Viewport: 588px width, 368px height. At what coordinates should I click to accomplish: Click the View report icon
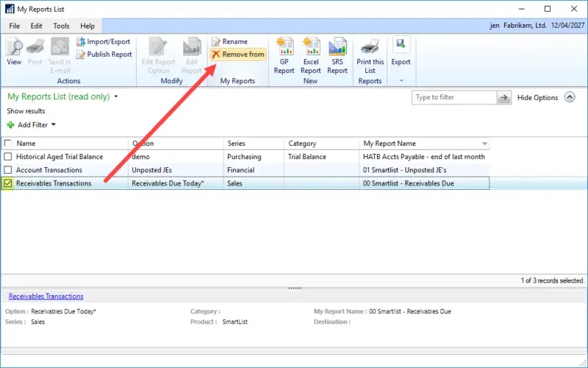pos(14,52)
